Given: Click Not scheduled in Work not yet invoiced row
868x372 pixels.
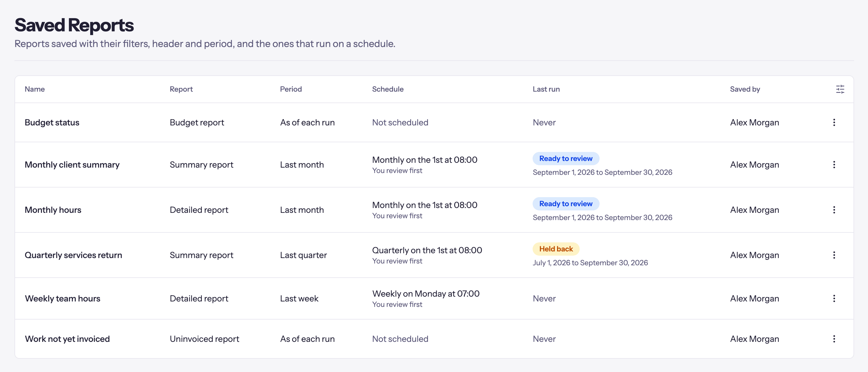Looking at the screenshot, I should [x=400, y=339].
